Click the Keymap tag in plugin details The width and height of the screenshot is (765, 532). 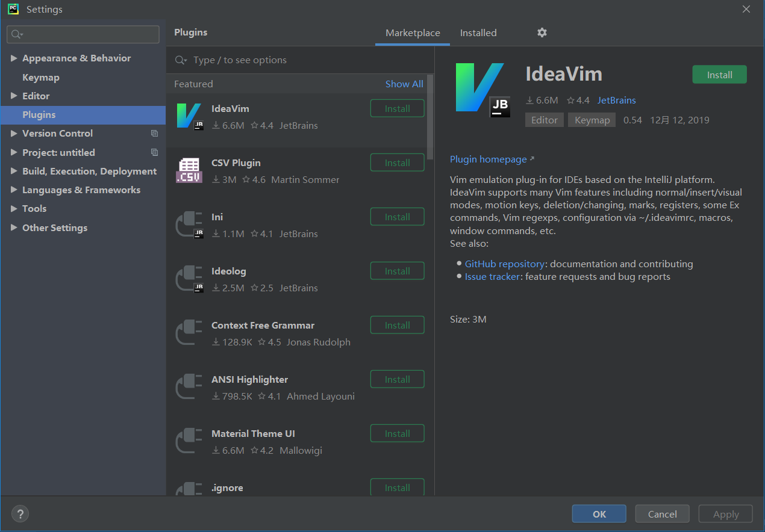592,120
